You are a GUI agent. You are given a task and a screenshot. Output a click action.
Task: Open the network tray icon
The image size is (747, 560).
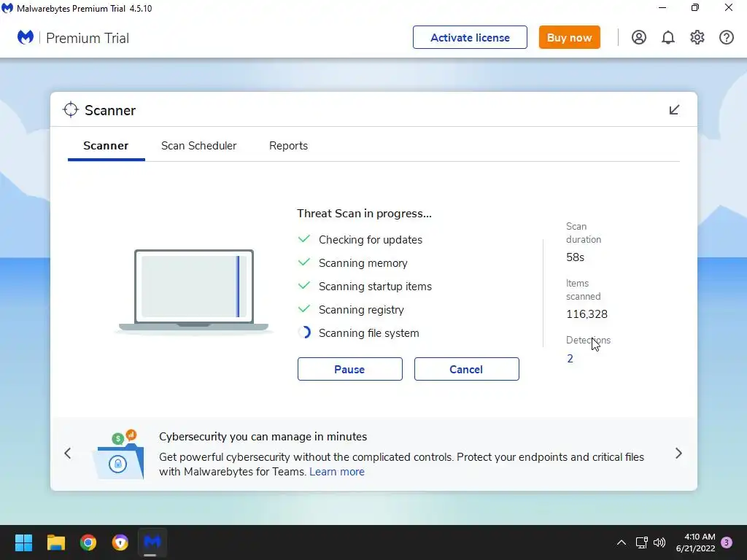tap(641, 542)
